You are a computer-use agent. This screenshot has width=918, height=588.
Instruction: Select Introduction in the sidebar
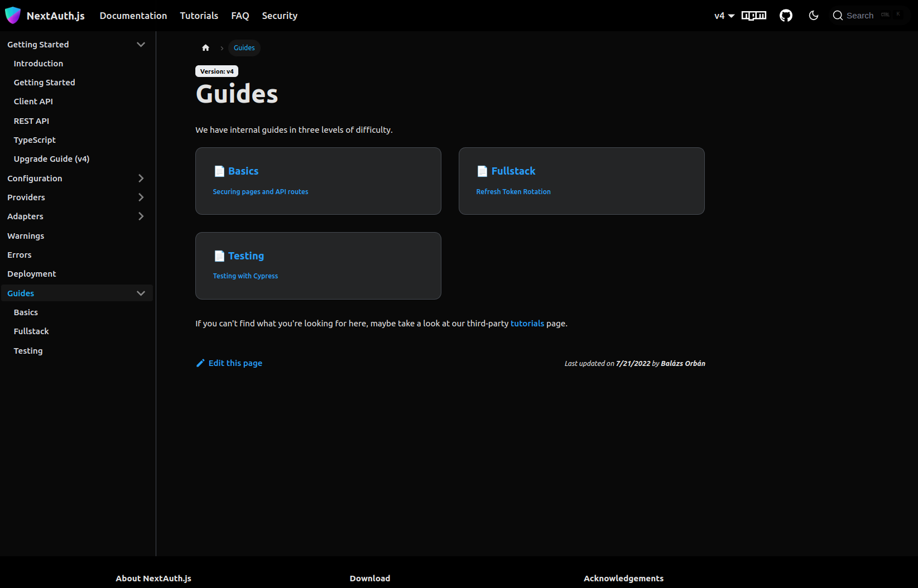coord(39,64)
